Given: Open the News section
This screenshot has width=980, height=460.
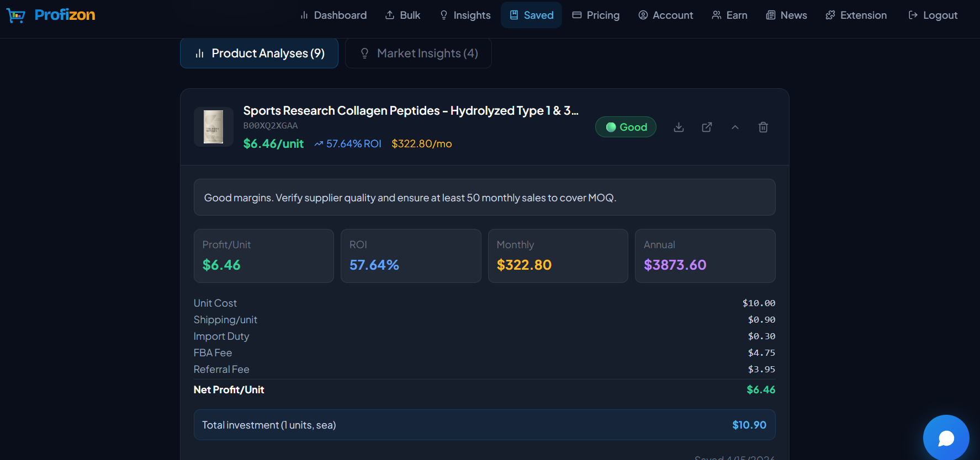Looking at the screenshot, I should coord(786,15).
